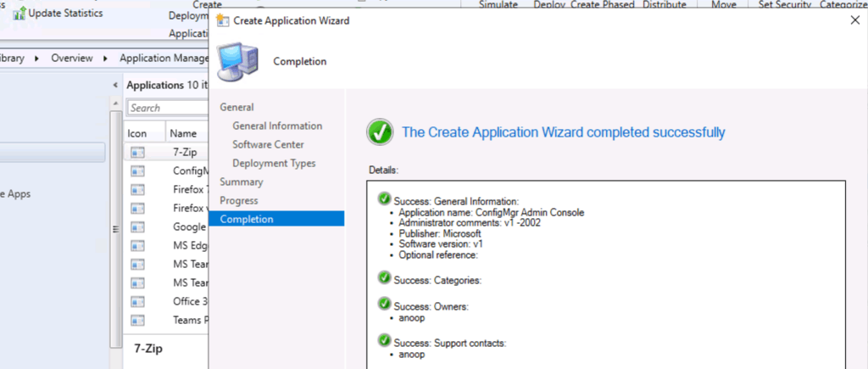
Task: Click the 'Publisher: Microsoft' line
Action: pos(440,234)
